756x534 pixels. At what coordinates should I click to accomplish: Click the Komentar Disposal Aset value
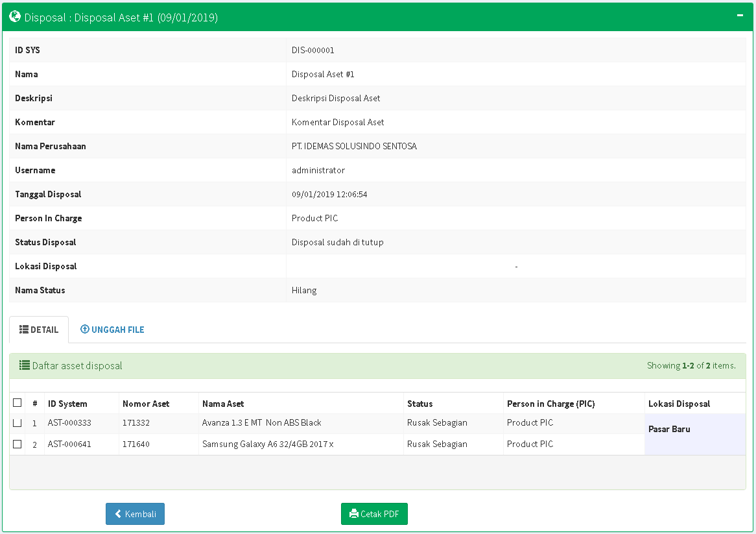tap(338, 122)
